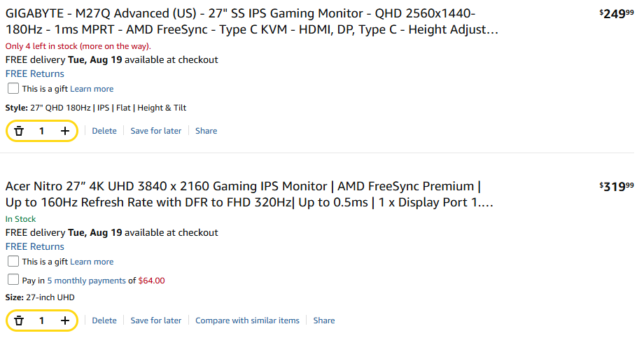The image size is (644, 338).
Task: Open the '5 monthly payments' link
Action: pos(86,281)
